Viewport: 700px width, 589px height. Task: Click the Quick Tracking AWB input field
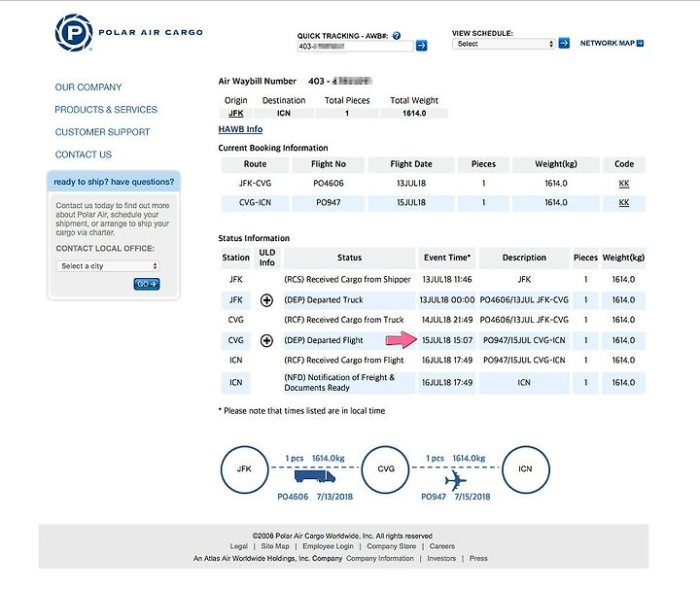pos(356,46)
